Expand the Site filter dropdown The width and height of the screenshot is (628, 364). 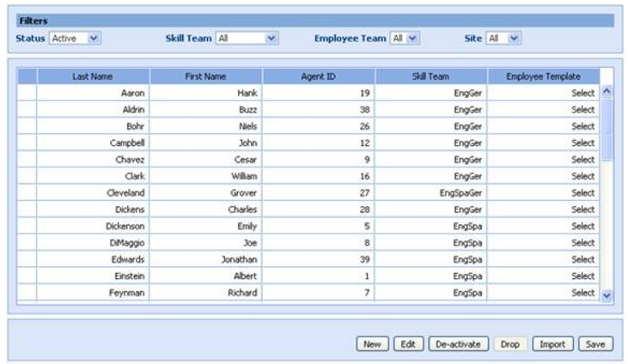[x=513, y=38]
